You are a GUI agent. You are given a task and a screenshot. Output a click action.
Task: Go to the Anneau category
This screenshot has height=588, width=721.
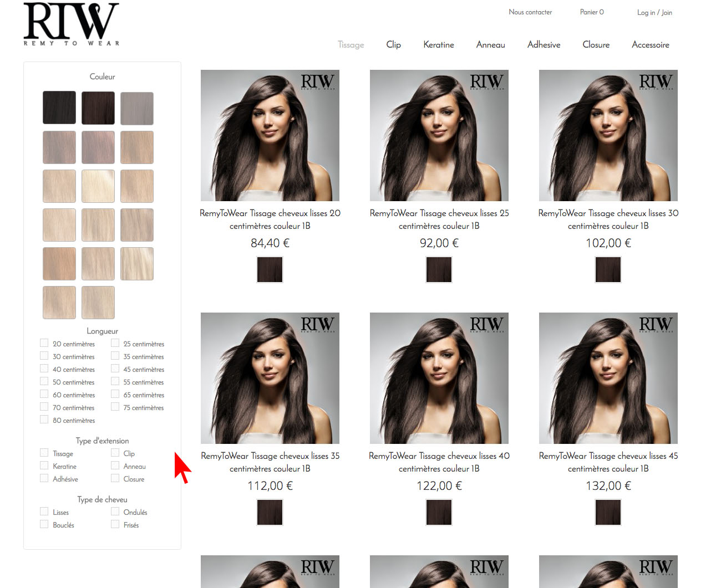(491, 45)
